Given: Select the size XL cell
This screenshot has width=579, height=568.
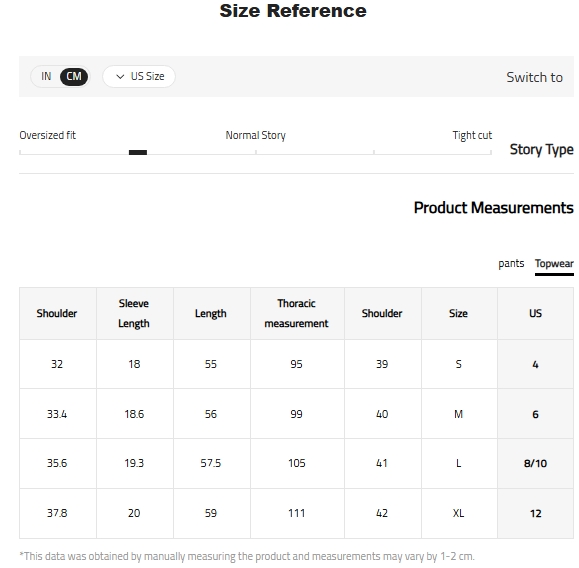Looking at the screenshot, I should pos(459,513).
